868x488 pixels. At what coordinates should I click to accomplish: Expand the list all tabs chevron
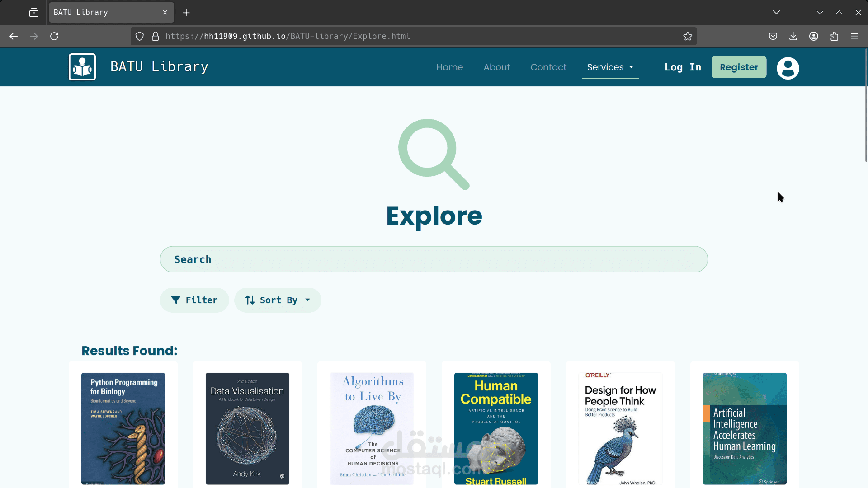pos(776,12)
